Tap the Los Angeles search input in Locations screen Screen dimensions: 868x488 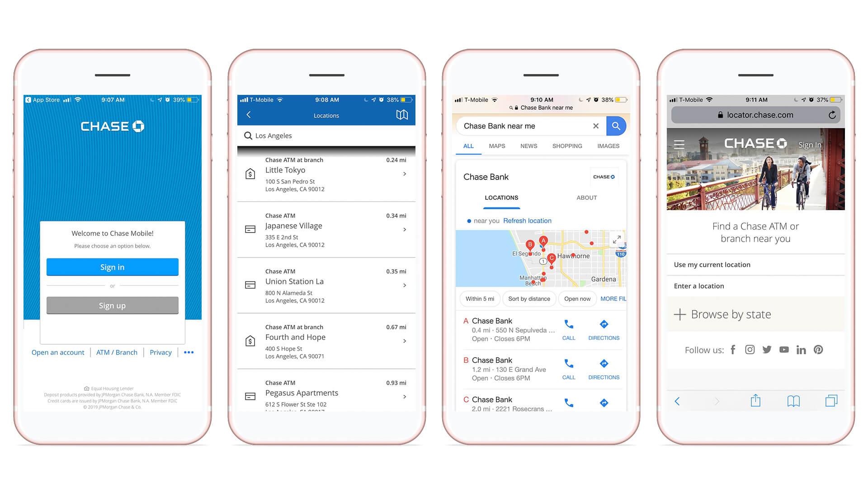coord(327,135)
